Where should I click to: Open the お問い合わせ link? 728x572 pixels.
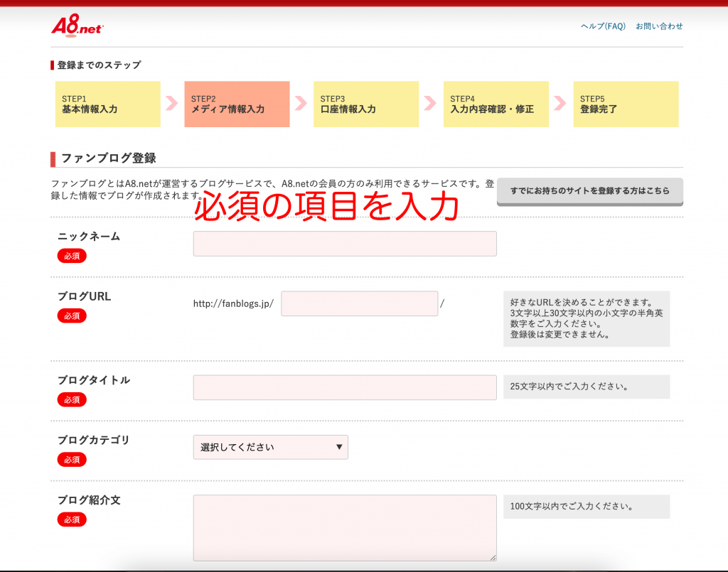pos(659,26)
